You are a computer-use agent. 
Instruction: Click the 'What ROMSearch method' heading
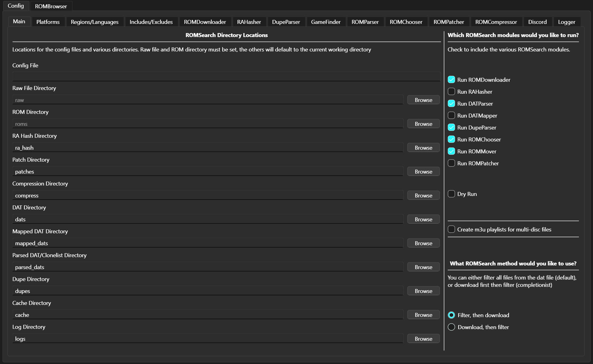[x=513, y=264]
